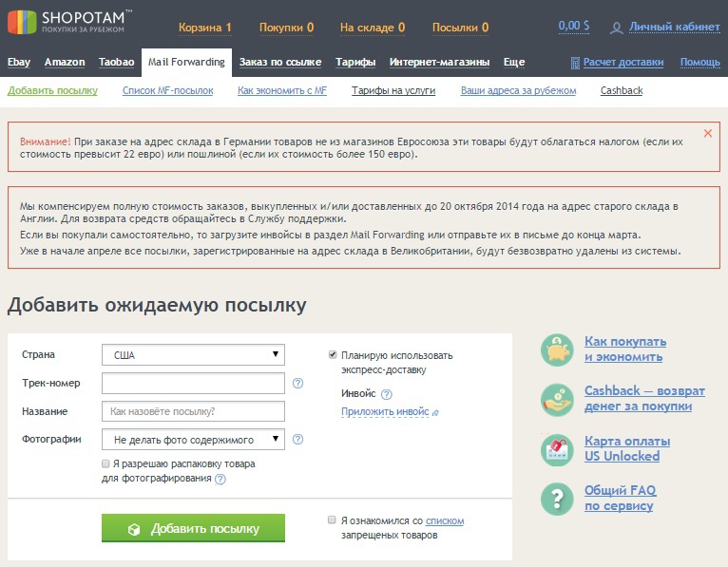Screen dimensions: 728x567
Task: Focus the Трек-номер input field
Action: pyautogui.click(x=193, y=384)
